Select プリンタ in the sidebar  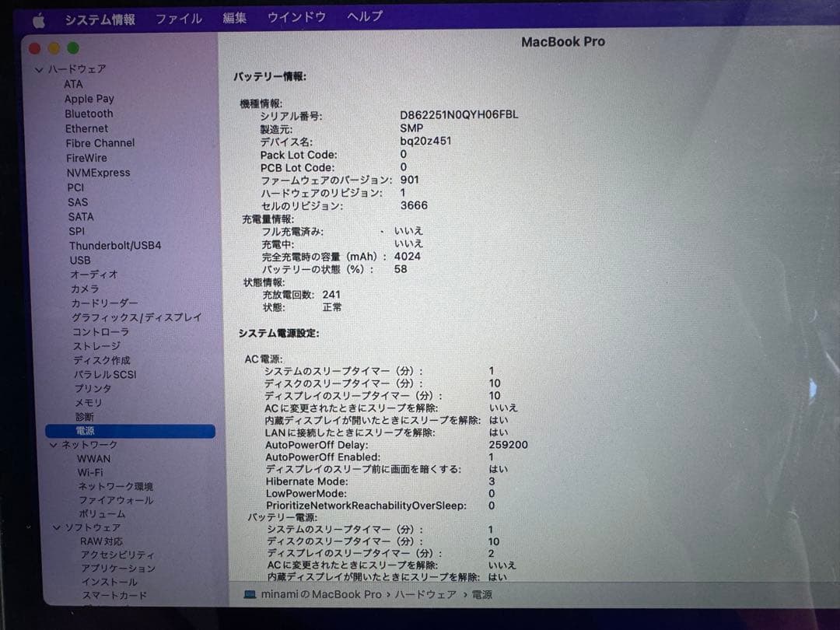93,388
